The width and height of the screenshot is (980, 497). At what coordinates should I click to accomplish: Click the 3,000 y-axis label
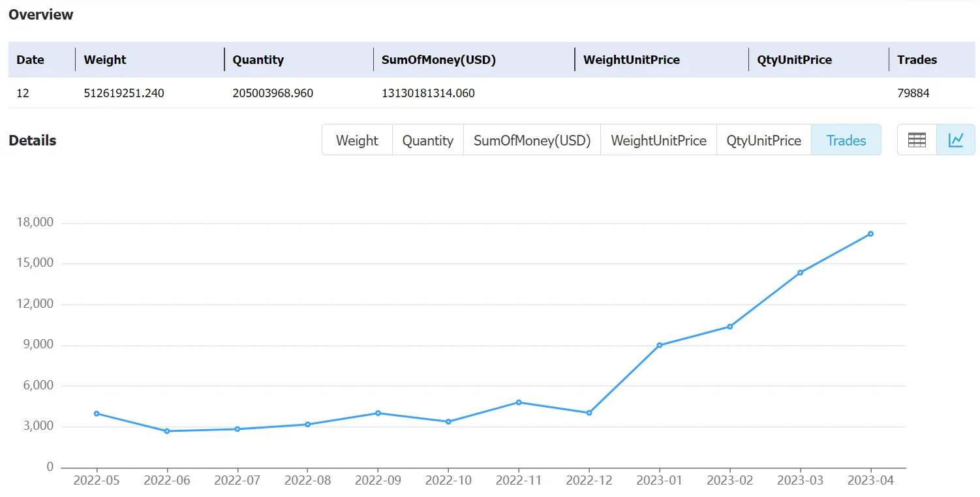(x=38, y=426)
